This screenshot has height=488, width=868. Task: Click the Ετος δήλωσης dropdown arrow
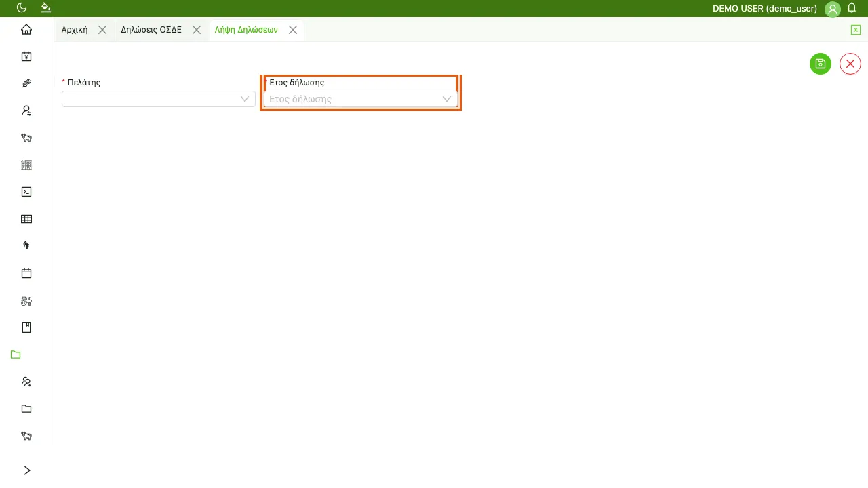(x=447, y=99)
